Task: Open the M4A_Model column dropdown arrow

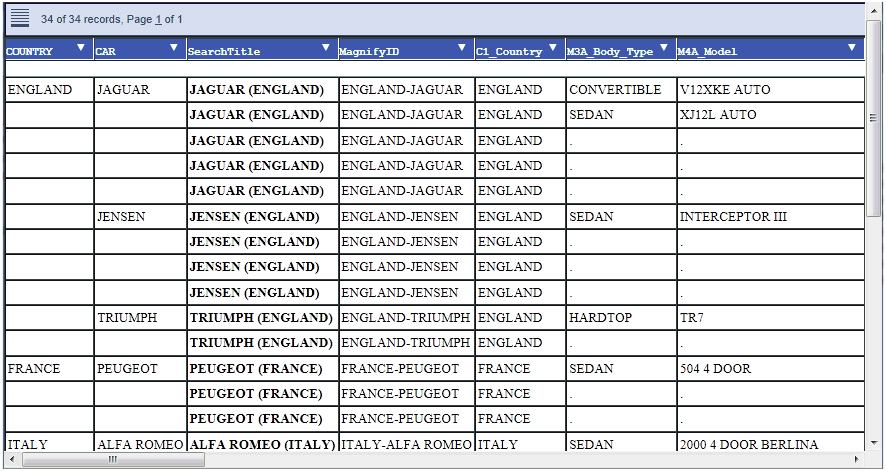Action: 852,48
